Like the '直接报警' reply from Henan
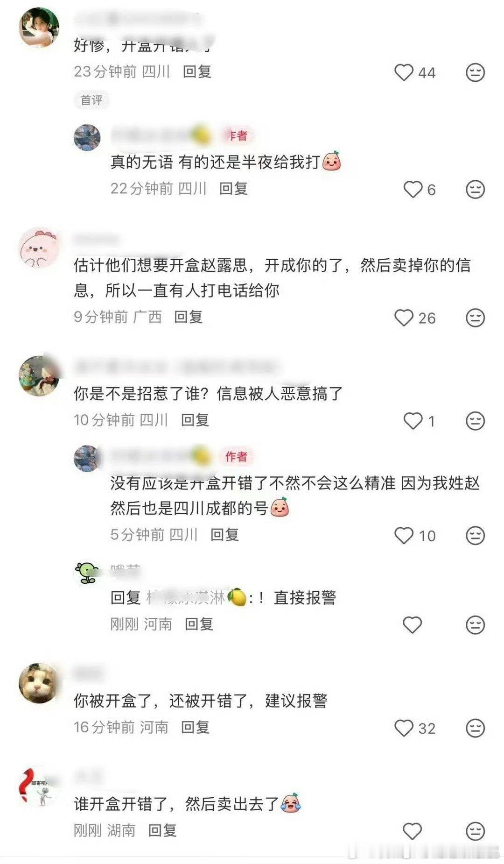504x864 pixels. 413,625
